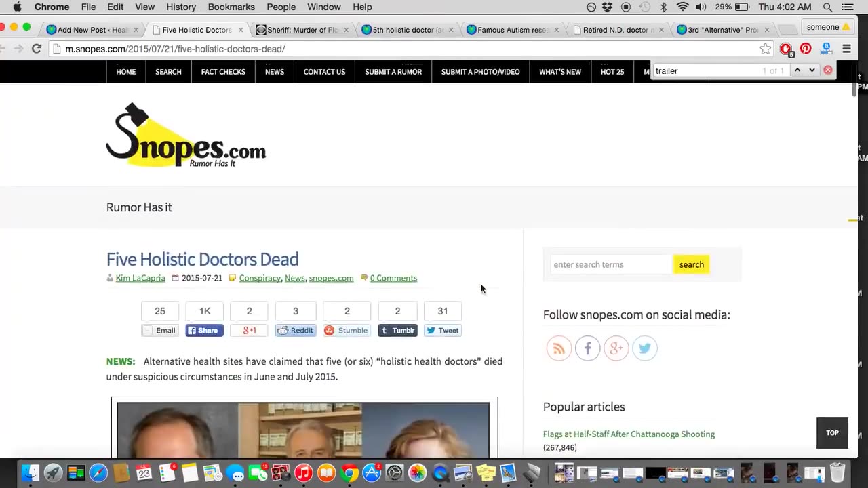This screenshot has width=868, height=488.
Task: Open the View menu
Action: coord(144,7)
